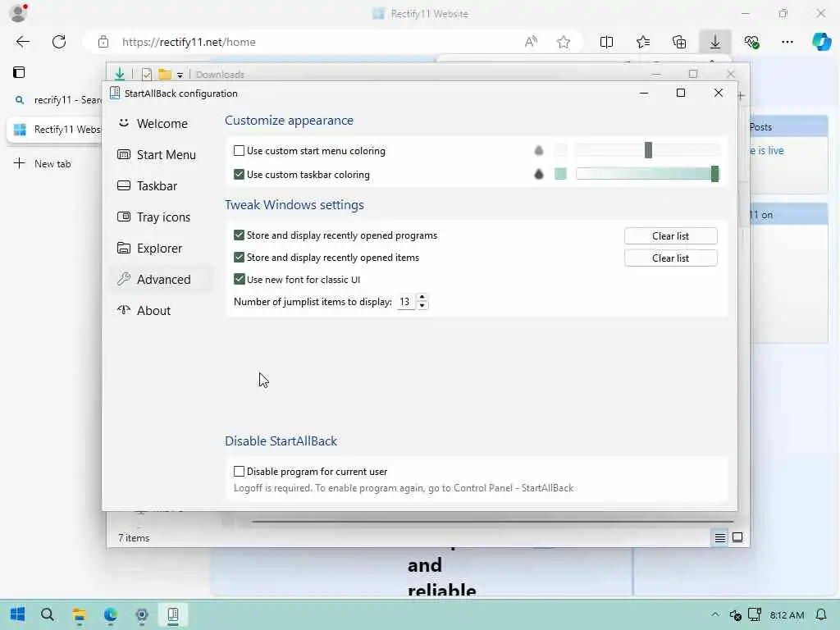
Task: Click the jumplist items number field
Action: pyautogui.click(x=405, y=302)
